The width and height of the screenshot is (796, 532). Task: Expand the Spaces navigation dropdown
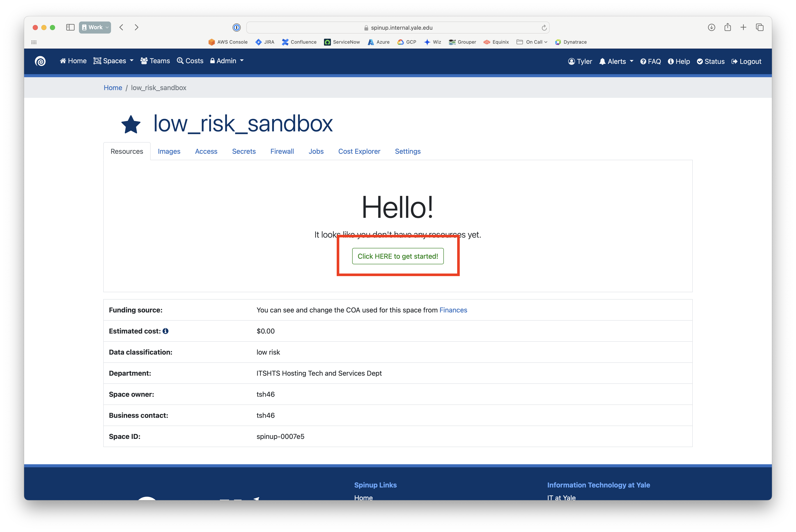pos(113,61)
